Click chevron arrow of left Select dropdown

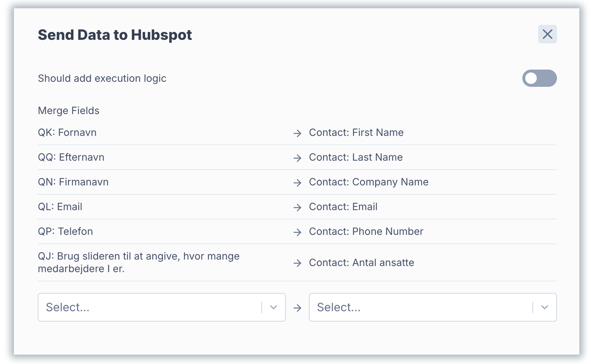pyautogui.click(x=274, y=307)
